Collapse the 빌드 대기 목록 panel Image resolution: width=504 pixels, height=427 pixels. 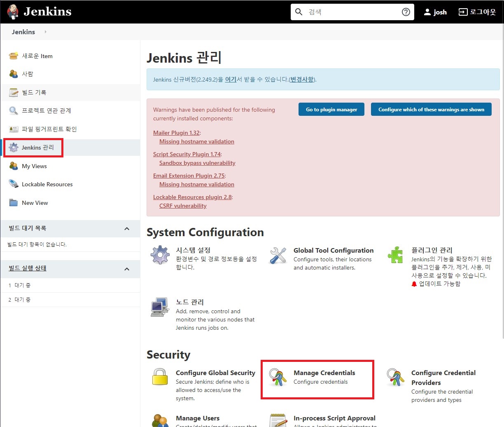(127, 229)
